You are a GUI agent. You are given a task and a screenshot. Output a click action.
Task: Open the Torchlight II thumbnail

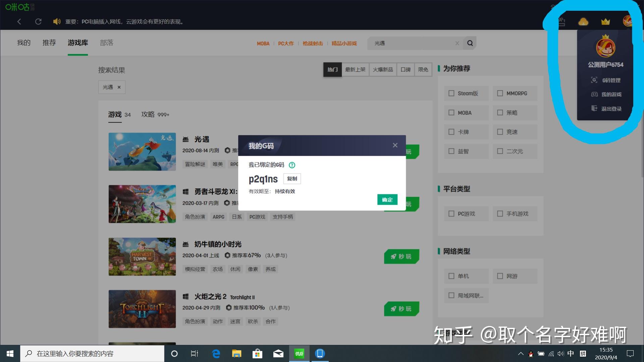click(142, 309)
